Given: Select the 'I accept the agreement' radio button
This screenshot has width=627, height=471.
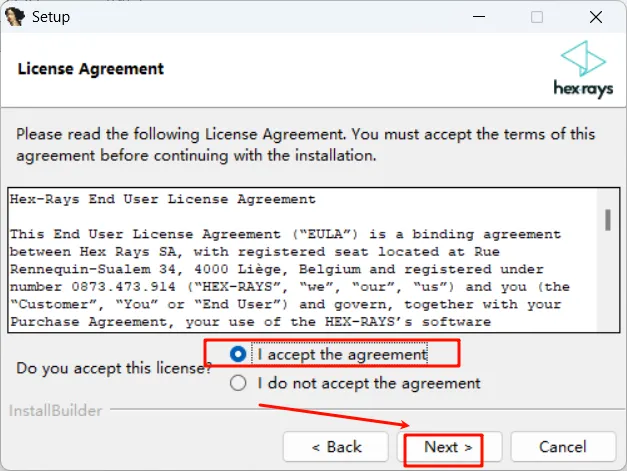Looking at the screenshot, I should (x=238, y=354).
